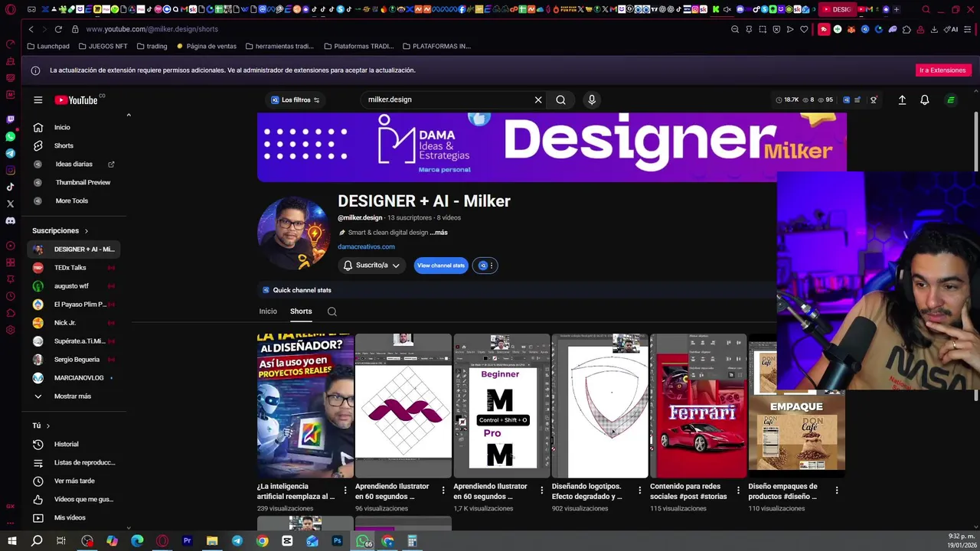Open Easy Setup sliders icon
The height and width of the screenshot is (551, 980).
968,29
